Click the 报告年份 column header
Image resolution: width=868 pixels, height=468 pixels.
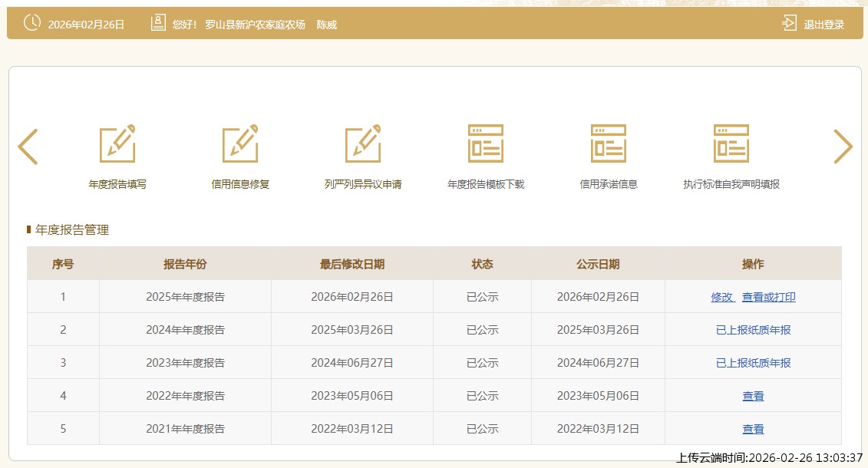[185, 264]
